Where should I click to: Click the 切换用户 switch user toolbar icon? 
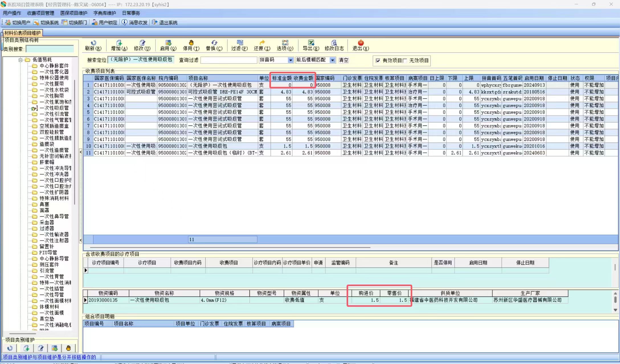8,22
